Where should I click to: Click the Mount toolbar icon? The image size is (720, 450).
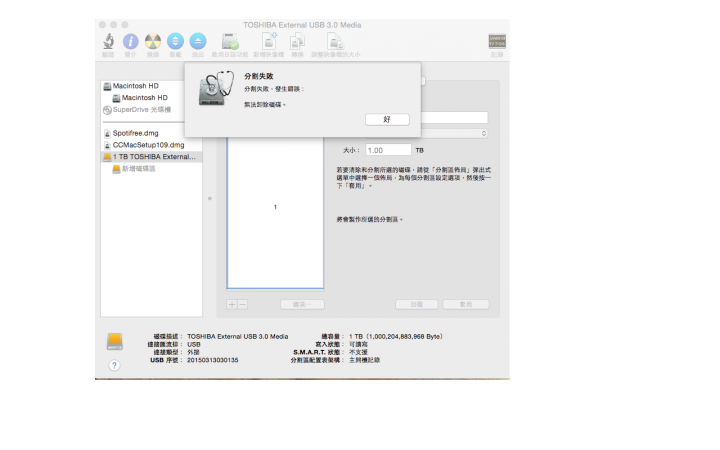point(175,41)
